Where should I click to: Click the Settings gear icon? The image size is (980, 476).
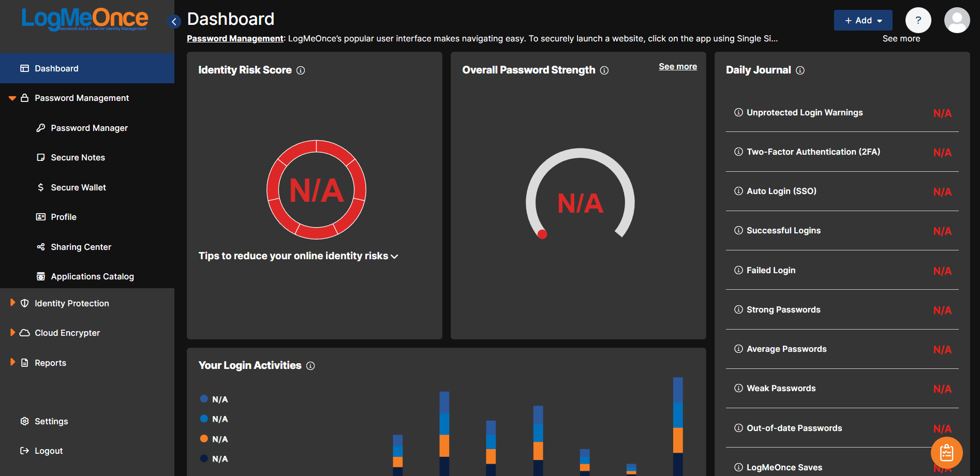pyautogui.click(x=24, y=421)
